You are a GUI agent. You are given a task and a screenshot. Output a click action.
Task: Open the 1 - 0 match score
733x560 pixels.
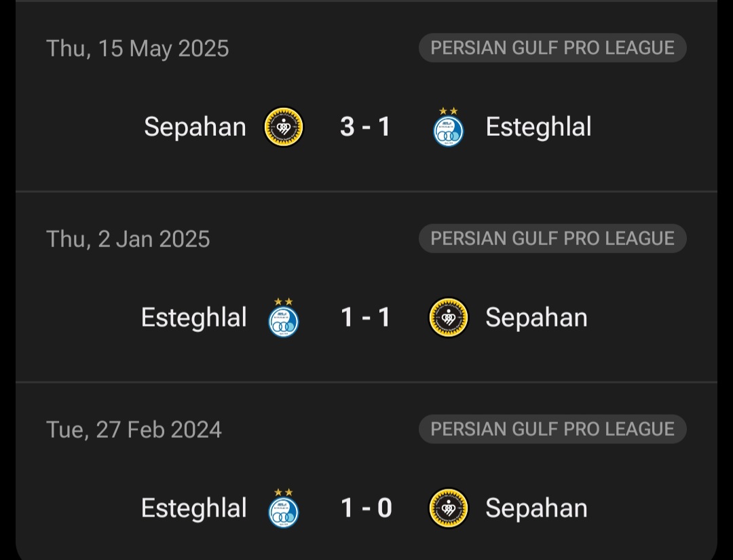coord(366,508)
